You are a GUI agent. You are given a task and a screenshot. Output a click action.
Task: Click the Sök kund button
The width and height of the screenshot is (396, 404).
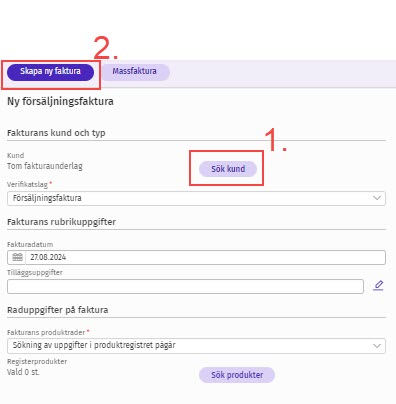click(x=228, y=169)
